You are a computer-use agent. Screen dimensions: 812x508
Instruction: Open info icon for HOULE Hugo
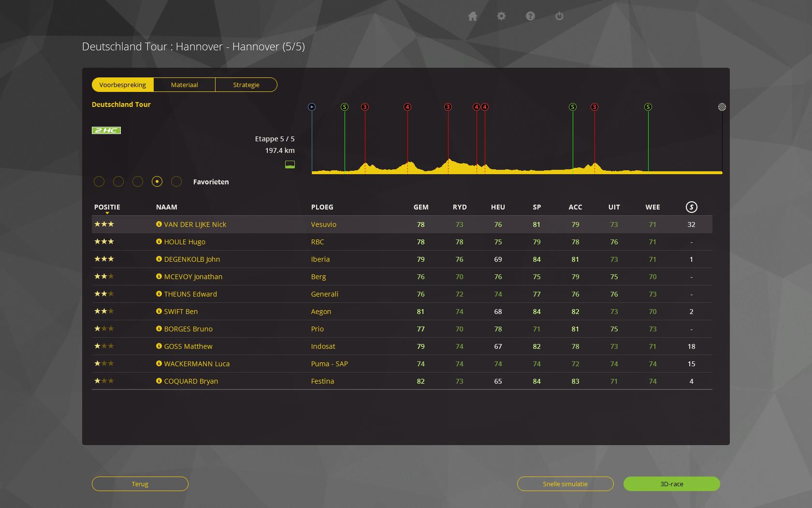159,241
